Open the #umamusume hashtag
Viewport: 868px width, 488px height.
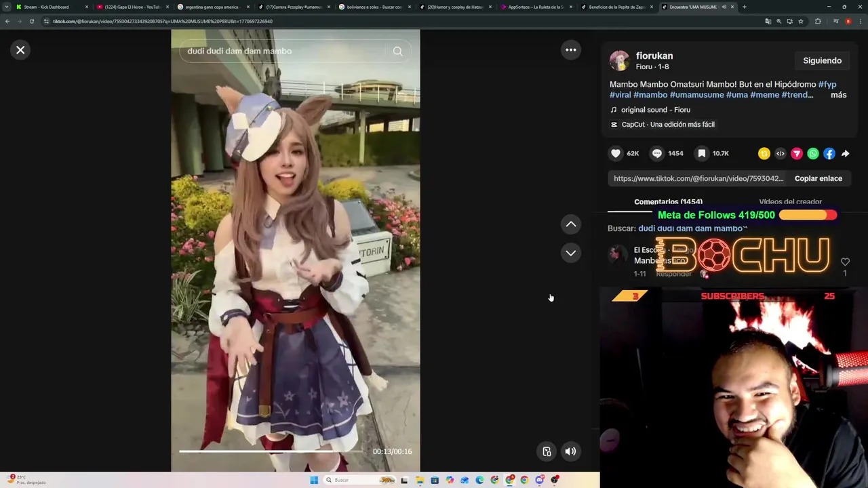[x=696, y=95]
